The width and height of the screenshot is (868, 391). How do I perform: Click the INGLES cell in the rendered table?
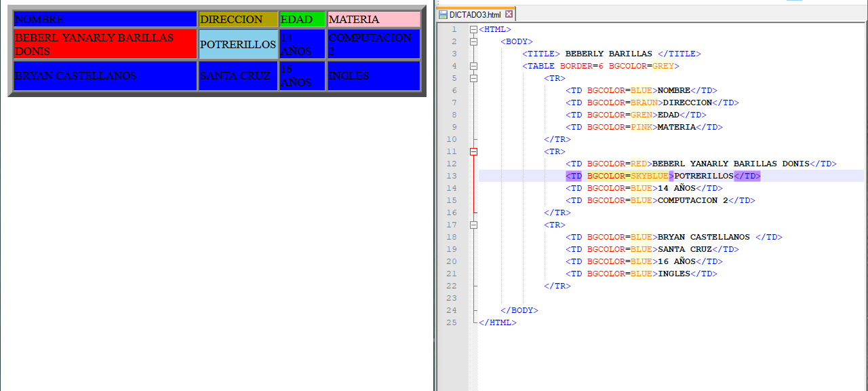pos(374,76)
